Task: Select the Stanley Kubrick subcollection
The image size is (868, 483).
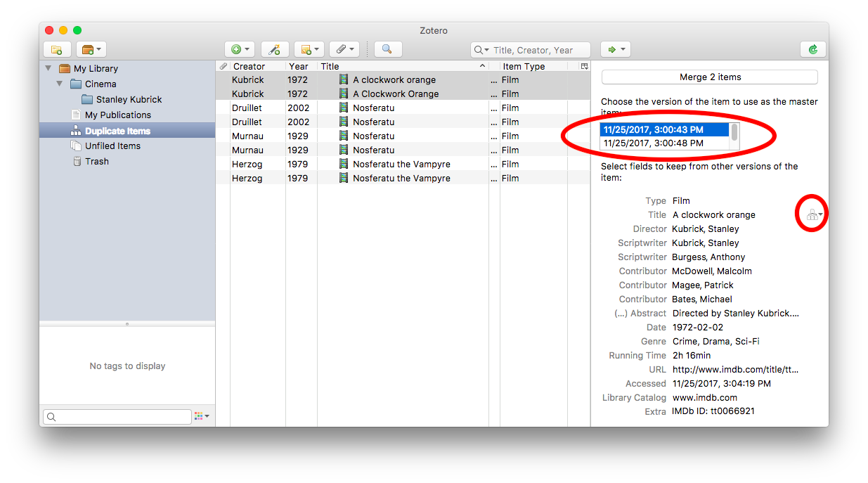Action: coord(129,99)
